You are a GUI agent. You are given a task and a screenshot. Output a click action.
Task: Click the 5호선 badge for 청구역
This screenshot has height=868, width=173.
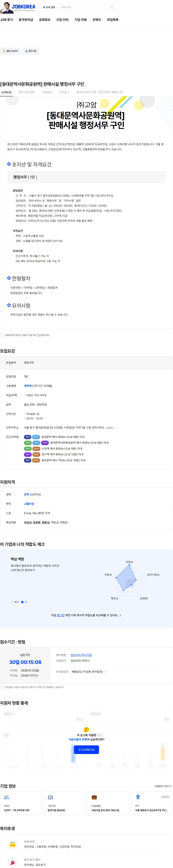tap(28, 454)
